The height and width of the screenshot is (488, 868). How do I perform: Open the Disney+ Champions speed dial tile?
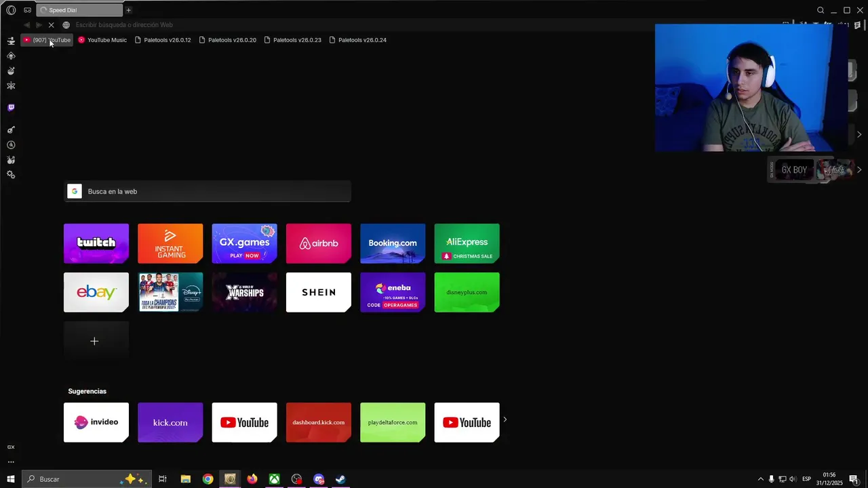pyautogui.click(x=170, y=292)
